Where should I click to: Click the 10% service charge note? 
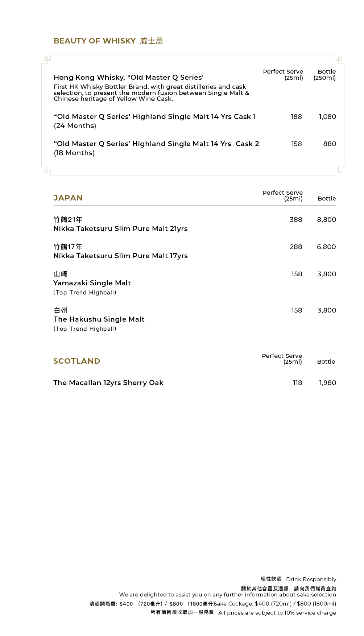point(277,613)
